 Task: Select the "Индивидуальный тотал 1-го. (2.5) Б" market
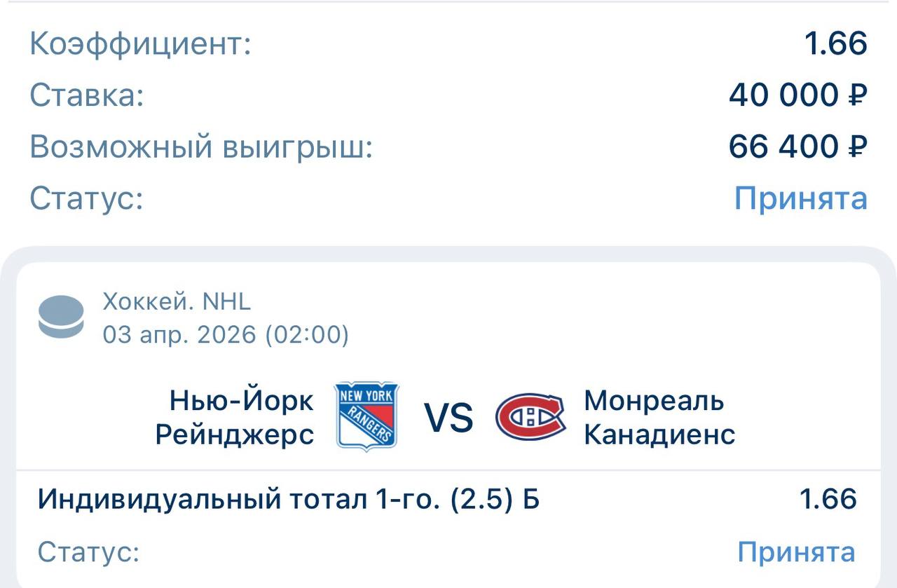pos(289,500)
